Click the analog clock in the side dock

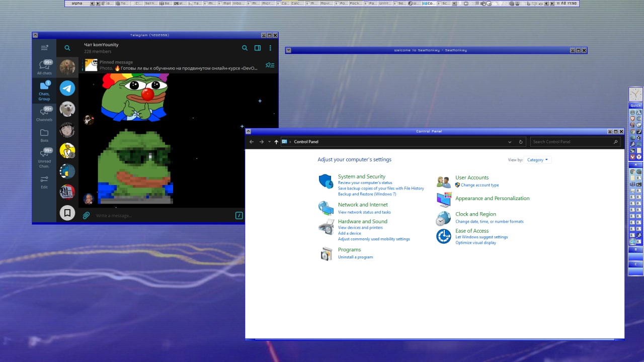coord(636,94)
